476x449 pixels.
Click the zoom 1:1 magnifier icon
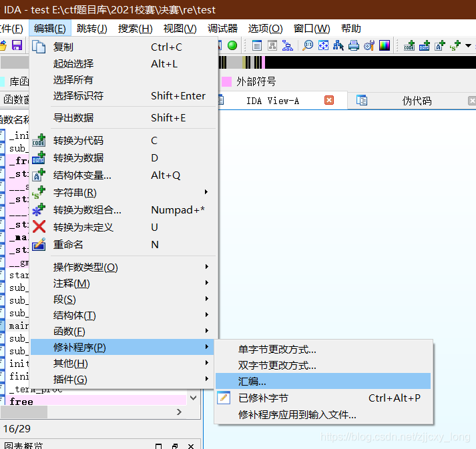pyautogui.click(x=308, y=45)
